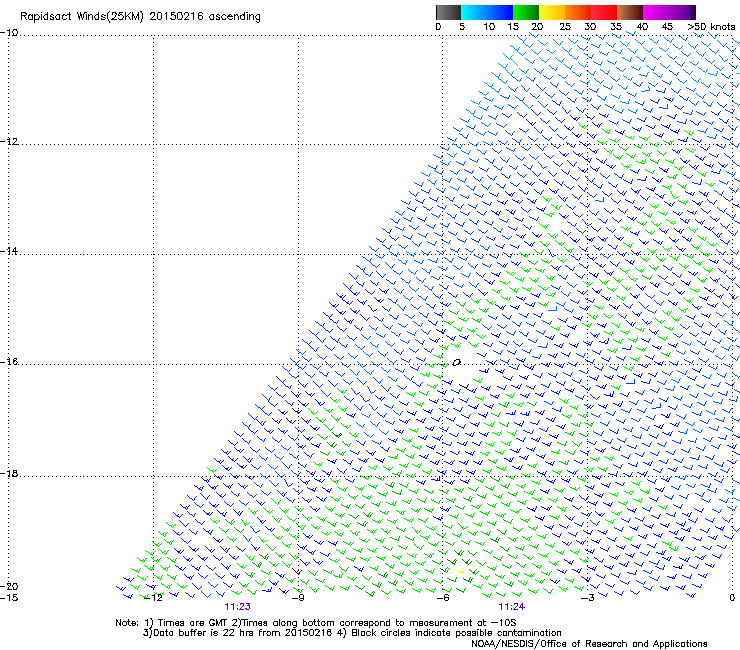Click the "35" legend tick label
This screenshot has width=740, height=650.
(x=616, y=27)
